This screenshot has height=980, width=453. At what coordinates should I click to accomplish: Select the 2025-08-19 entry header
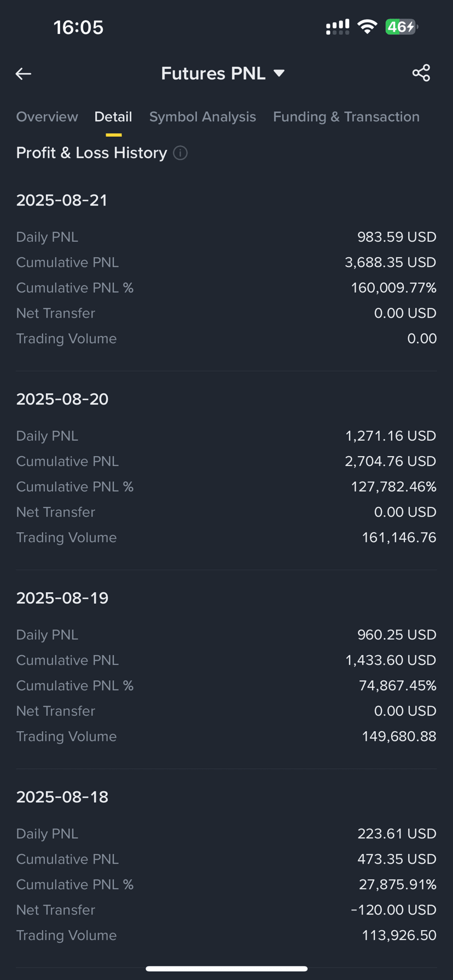click(x=62, y=598)
